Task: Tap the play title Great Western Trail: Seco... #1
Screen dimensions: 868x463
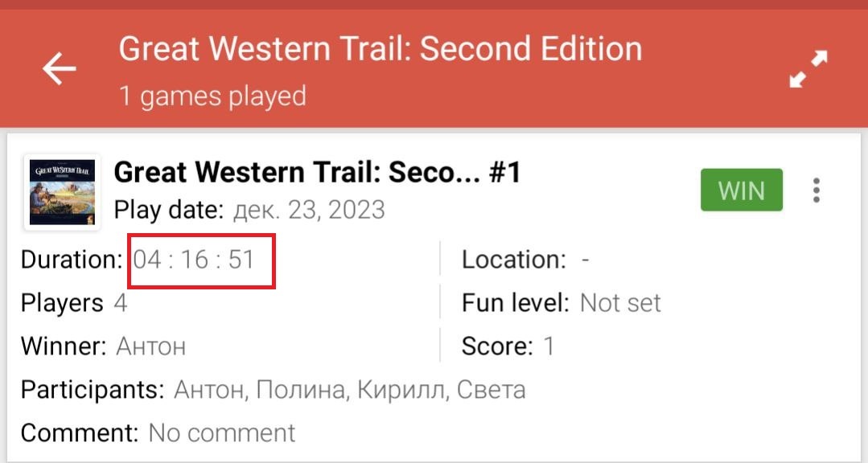Action: click(318, 172)
